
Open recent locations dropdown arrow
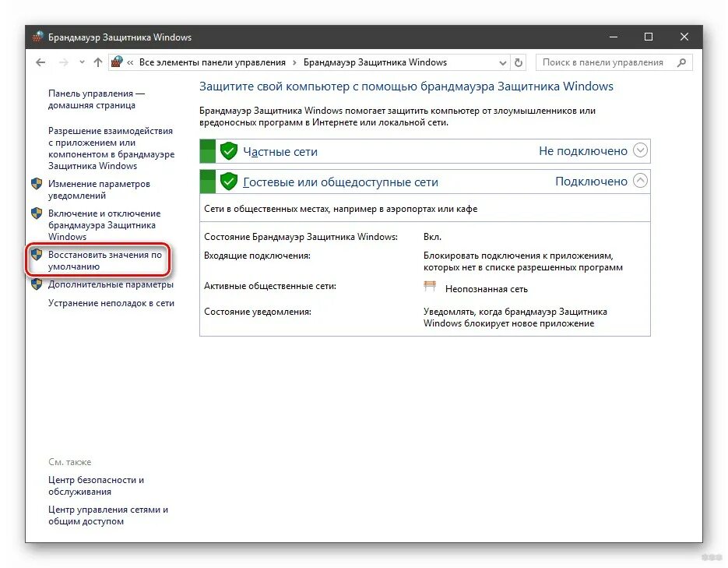coord(82,62)
